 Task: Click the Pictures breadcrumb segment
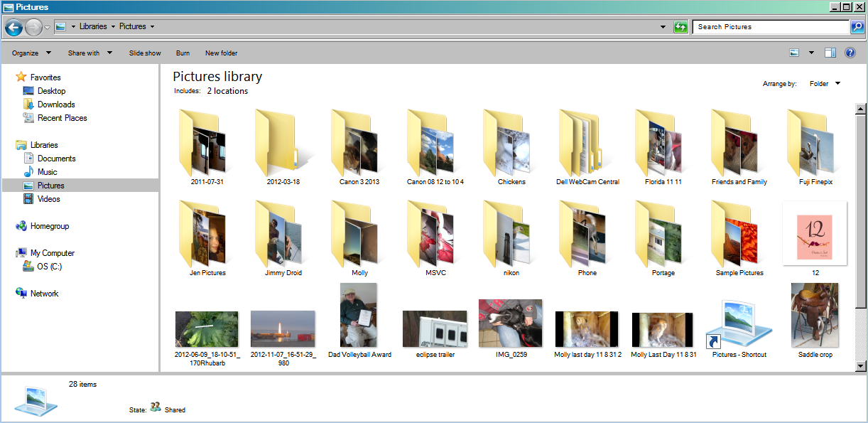click(132, 27)
